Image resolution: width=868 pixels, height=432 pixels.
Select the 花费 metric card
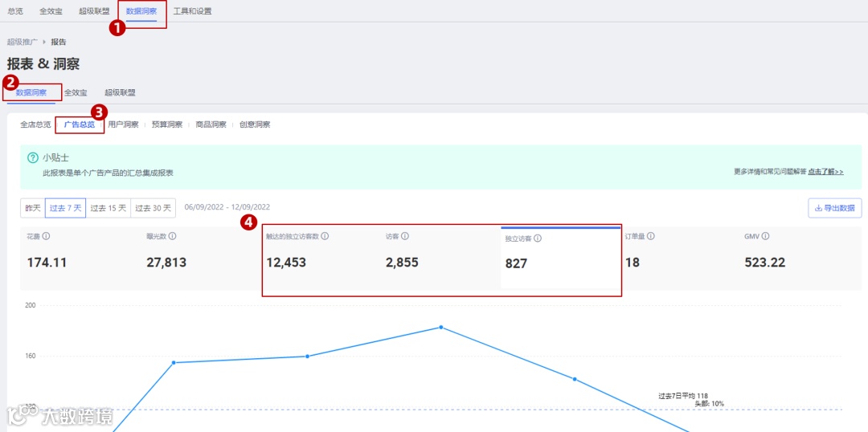click(x=80, y=257)
